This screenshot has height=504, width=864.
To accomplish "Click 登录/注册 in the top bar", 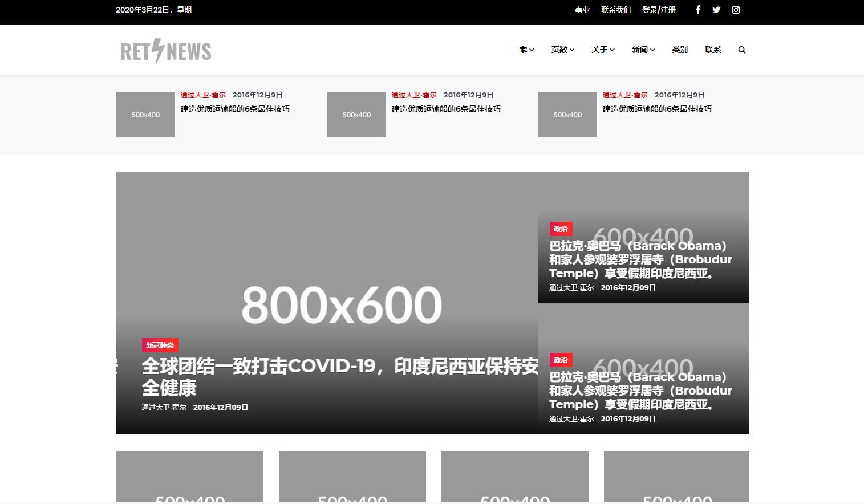I will pyautogui.click(x=658, y=10).
